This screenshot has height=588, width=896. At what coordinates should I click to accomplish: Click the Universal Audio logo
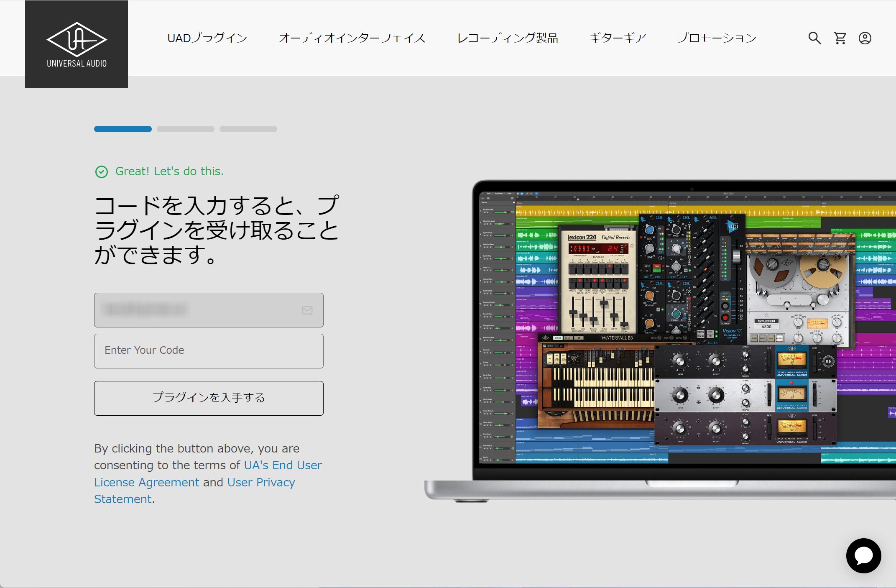[77, 44]
